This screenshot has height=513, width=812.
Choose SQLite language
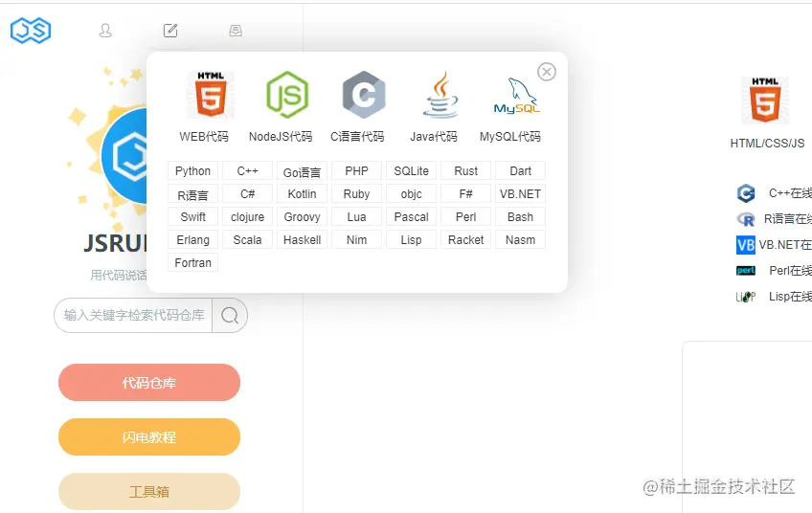[411, 170]
